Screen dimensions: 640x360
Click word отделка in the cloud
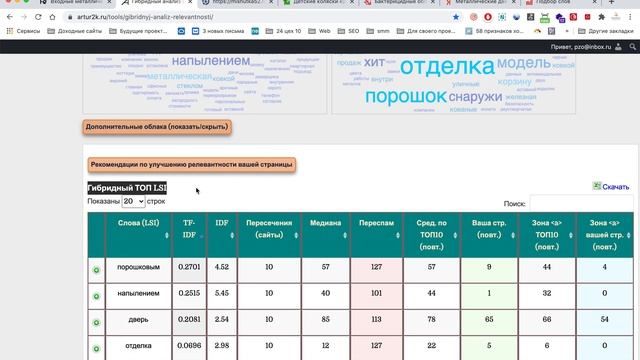point(447,66)
